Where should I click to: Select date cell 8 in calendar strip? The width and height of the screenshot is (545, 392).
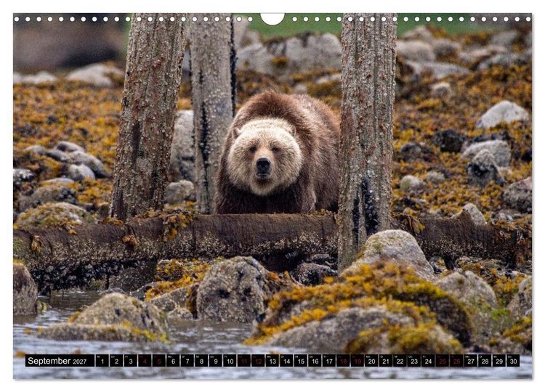pyautogui.click(x=201, y=361)
